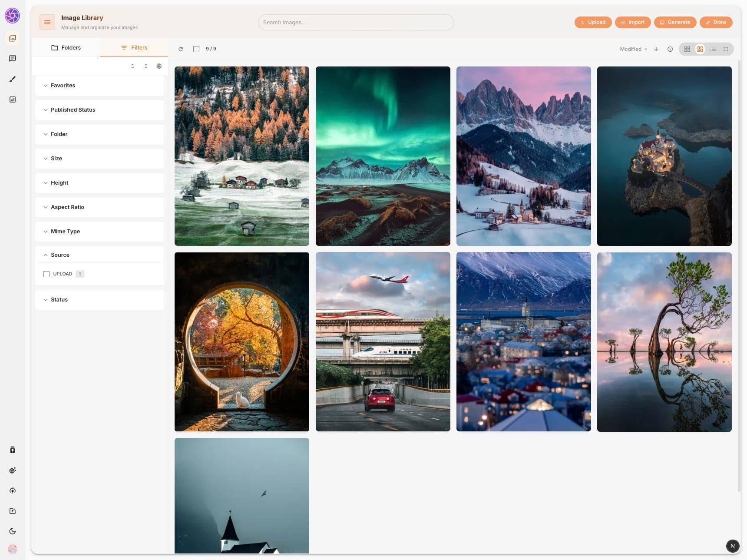Expand the Status filter

pos(100,300)
